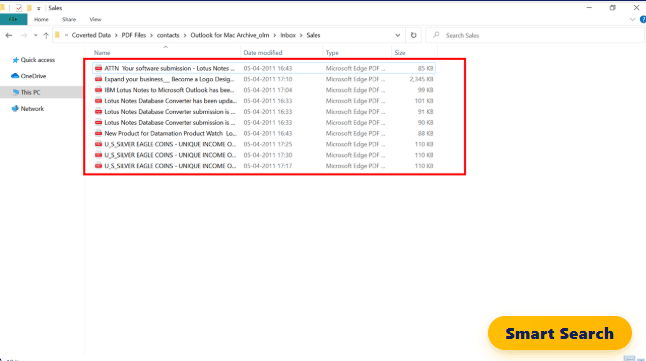Click the Forward navigation arrow

tap(24, 35)
